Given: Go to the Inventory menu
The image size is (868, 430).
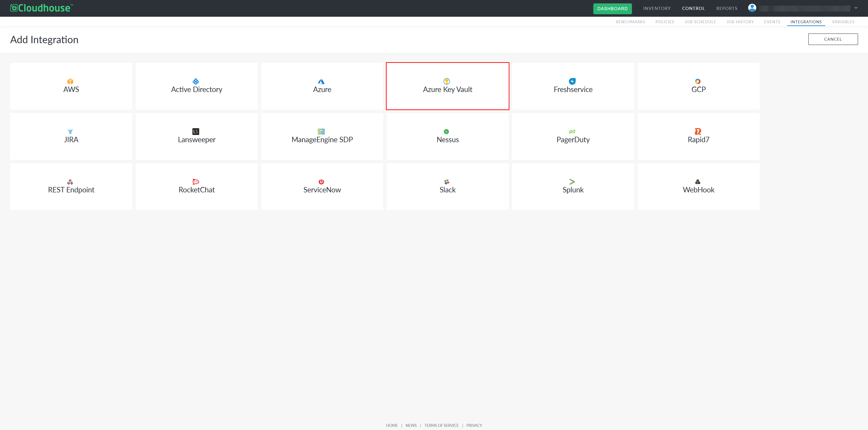Looking at the screenshot, I should click(657, 8).
